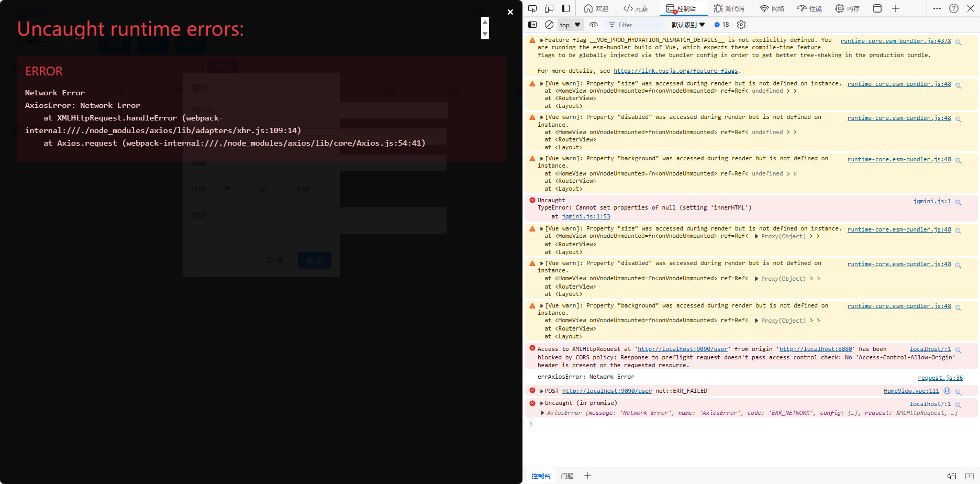Open the DevTools more options ellipsis menu

pyautogui.click(x=937, y=8)
